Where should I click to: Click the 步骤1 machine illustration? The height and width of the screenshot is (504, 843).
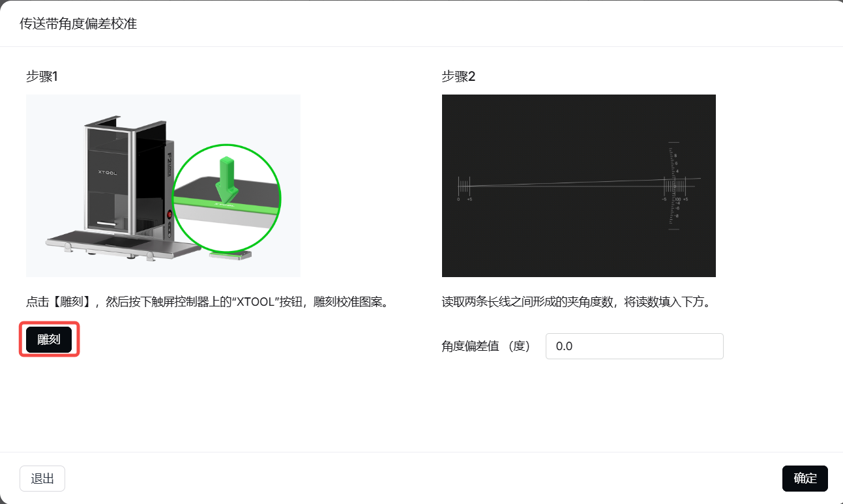click(x=163, y=185)
